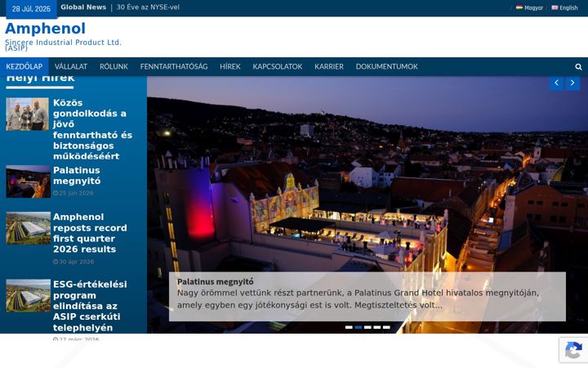
Task: Open the search icon in navigation bar
Action: [578, 67]
